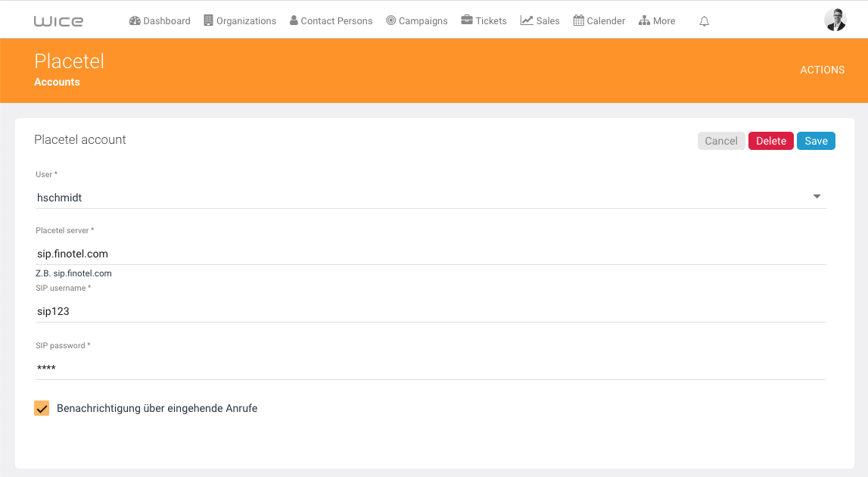Click the Contact Persons user icon
Screen dimensions: 868x477
294,20
